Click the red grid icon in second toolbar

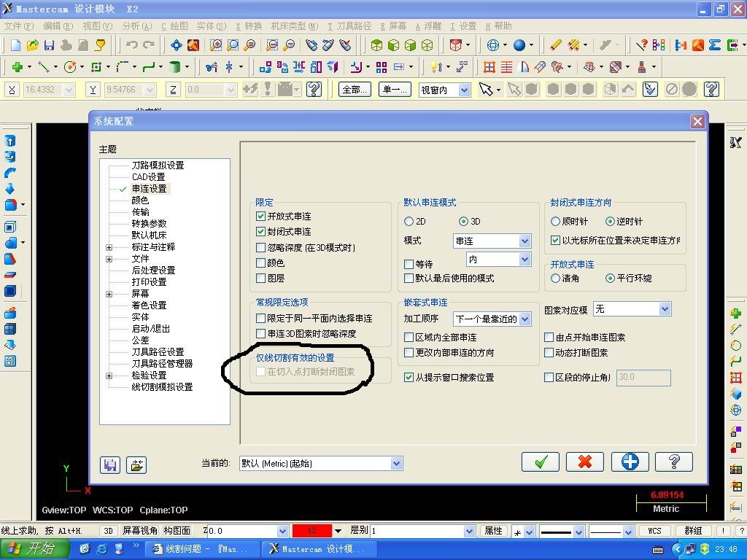click(489, 67)
